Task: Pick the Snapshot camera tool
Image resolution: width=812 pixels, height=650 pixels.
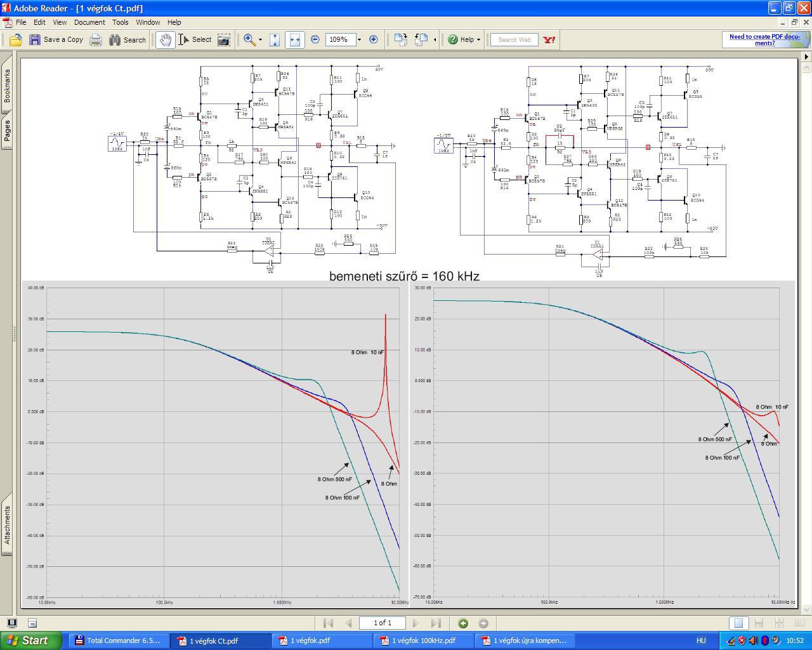Action: click(224, 39)
